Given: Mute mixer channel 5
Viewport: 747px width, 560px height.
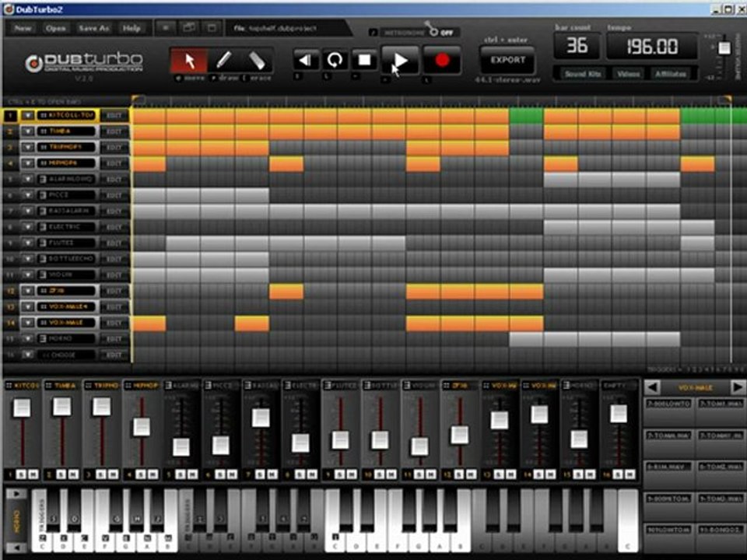Looking at the screenshot, I should (192, 474).
